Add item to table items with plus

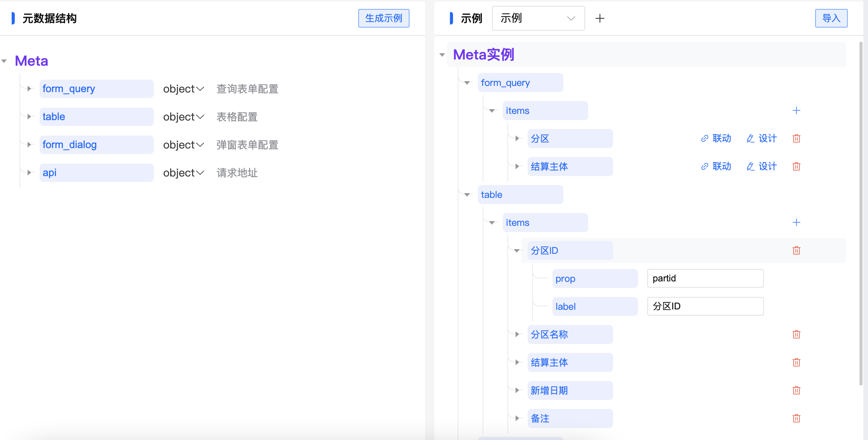796,222
